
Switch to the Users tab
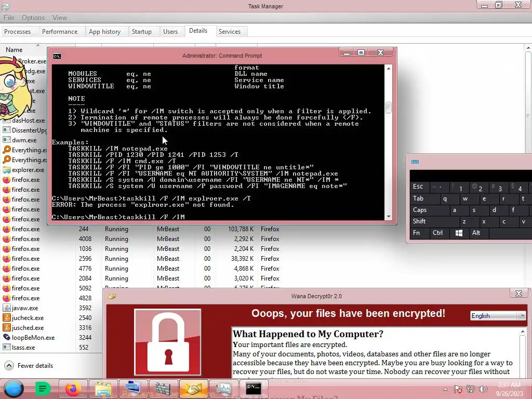coord(170,32)
